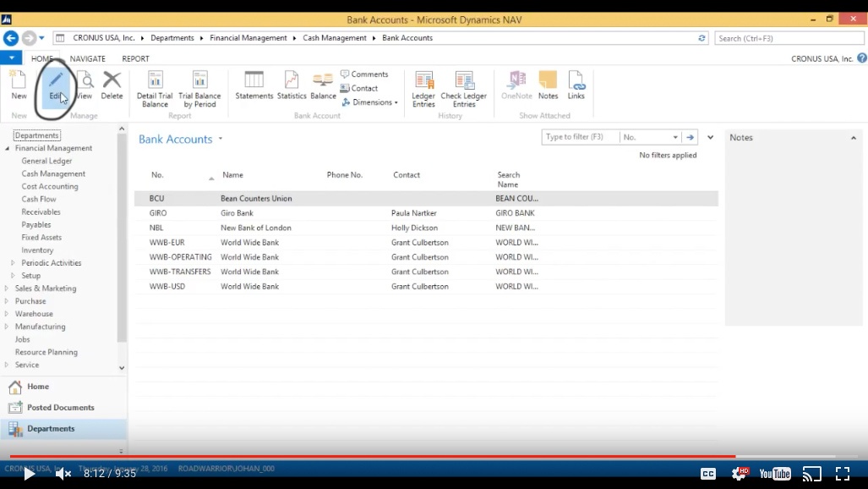Open the No. filter field dropdown
The image size is (868, 489).
click(x=675, y=137)
